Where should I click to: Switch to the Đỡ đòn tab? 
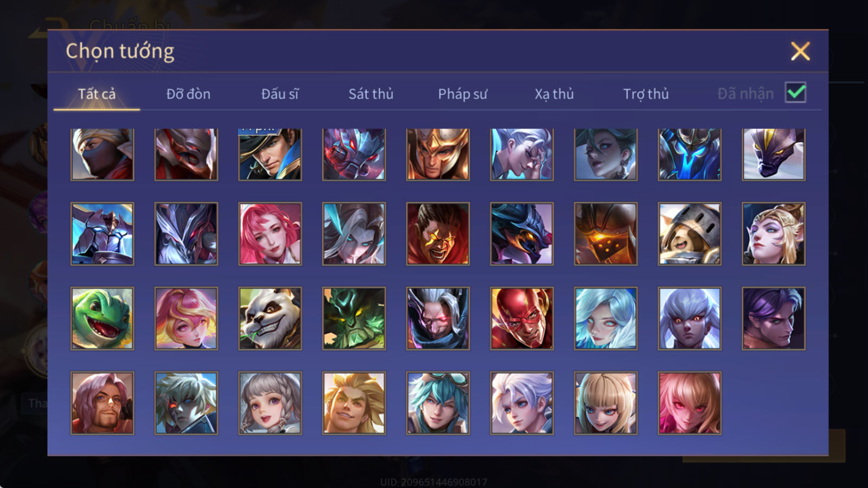[x=188, y=94]
